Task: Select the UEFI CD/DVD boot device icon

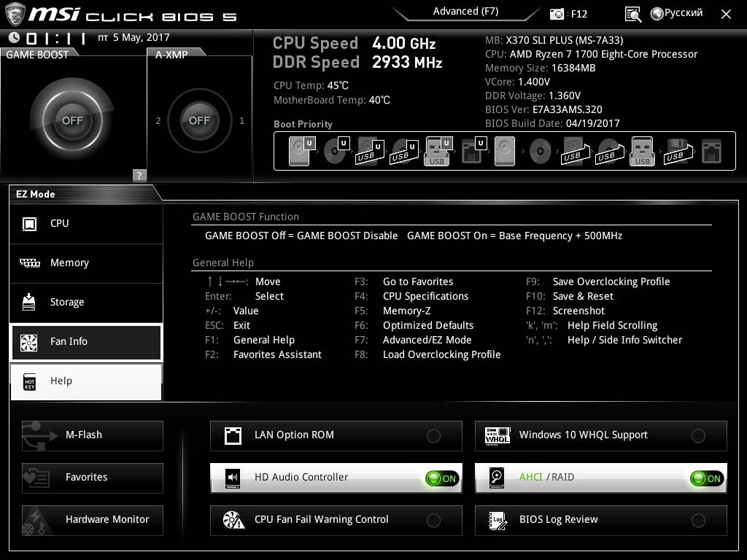Action: point(336,151)
